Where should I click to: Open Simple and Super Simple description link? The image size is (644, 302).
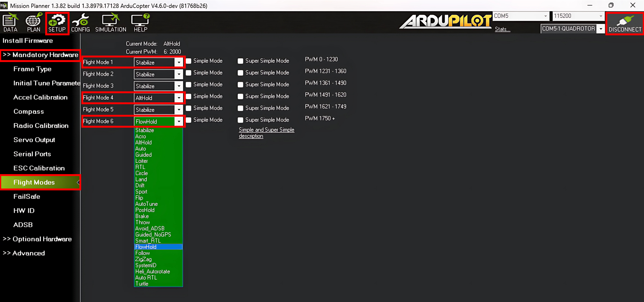pyautogui.click(x=266, y=133)
